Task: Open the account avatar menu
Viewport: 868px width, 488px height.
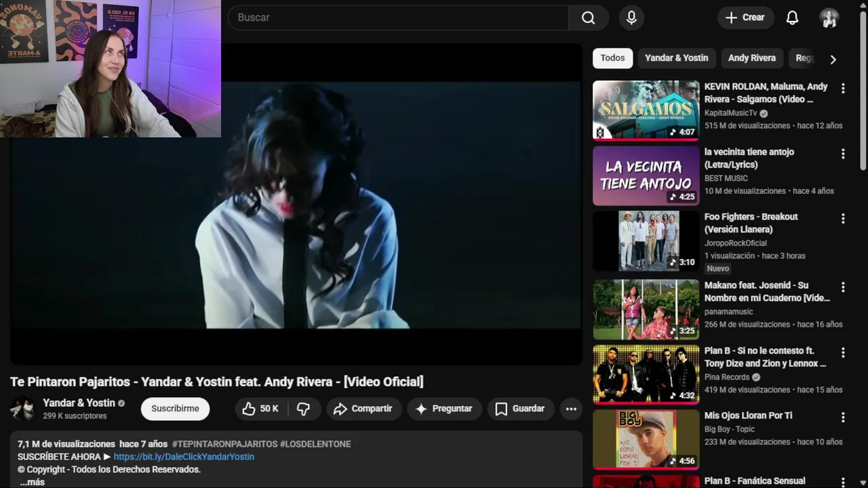Action: (x=829, y=18)
